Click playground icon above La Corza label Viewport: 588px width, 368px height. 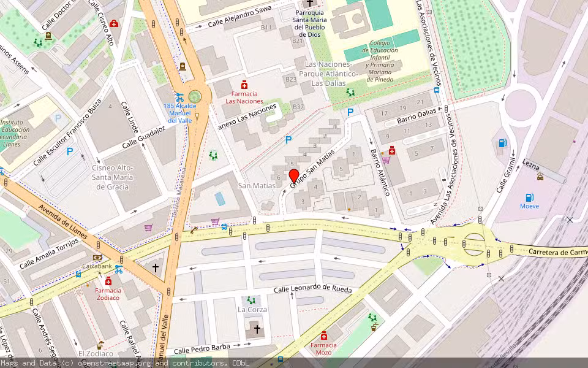[x=251, y=301]
